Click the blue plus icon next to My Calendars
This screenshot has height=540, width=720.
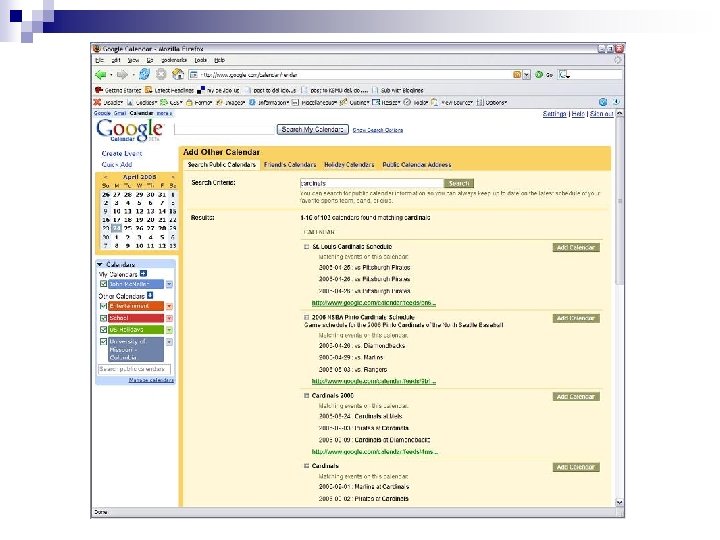tap(143, 274)
